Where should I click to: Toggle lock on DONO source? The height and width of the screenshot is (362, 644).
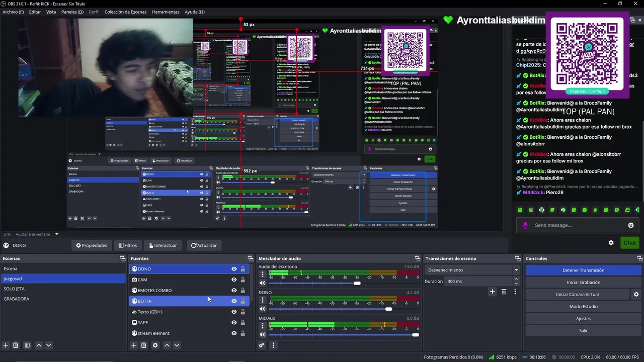(243, 269)
